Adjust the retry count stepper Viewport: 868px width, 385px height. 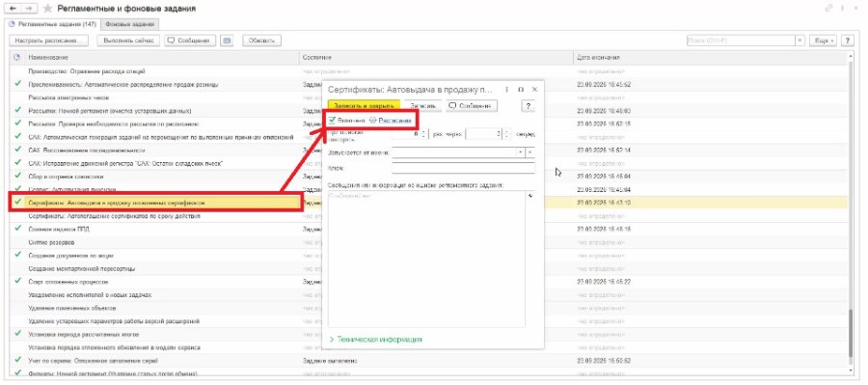click(x=423, y=133)
